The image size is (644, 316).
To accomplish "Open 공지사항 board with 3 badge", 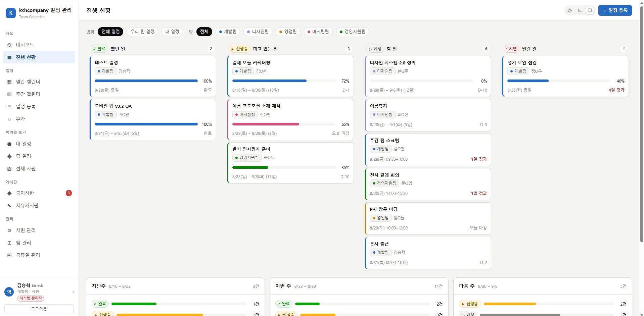I will [39, 193].
